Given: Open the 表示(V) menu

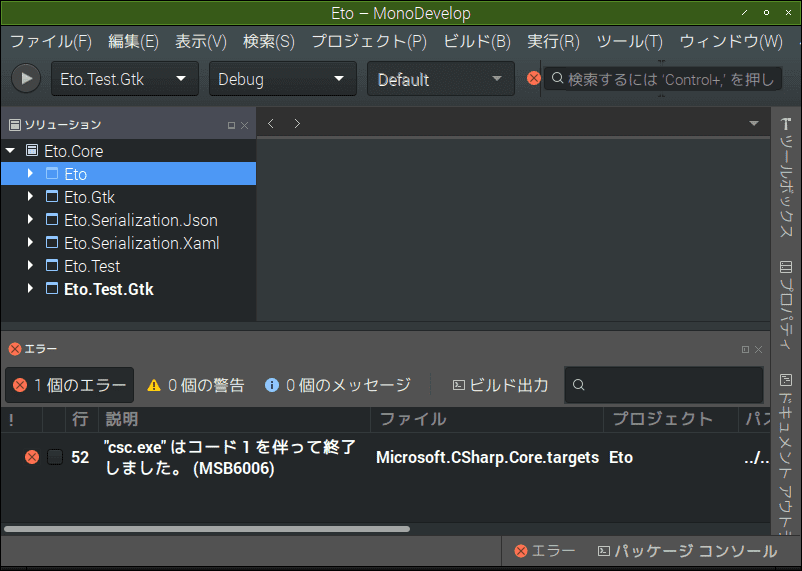Looking at the screenshot, I should click(200, 41).
